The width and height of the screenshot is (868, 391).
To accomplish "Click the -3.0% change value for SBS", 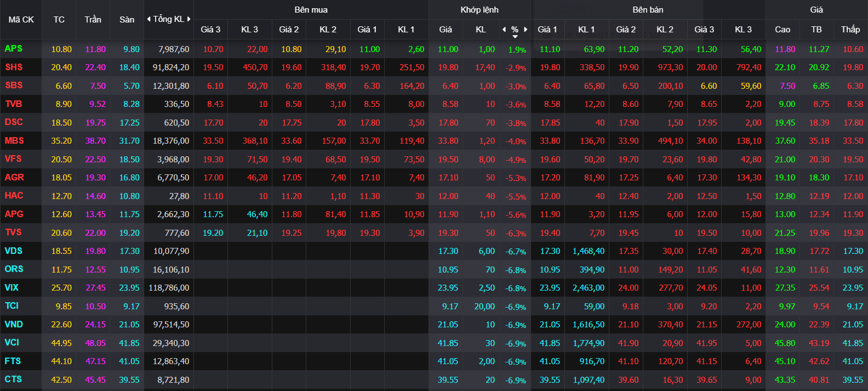I will 516,87.
